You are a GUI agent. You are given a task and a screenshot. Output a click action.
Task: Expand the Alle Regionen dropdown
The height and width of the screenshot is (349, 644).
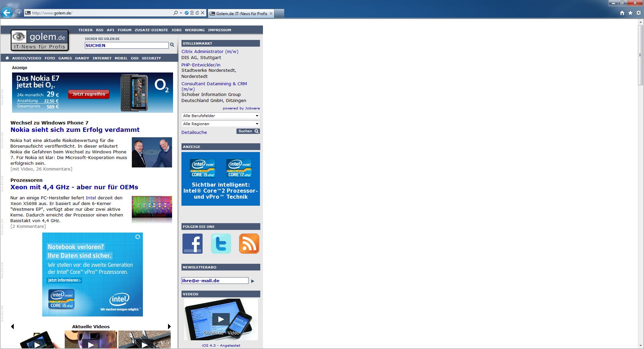click(220, 123)
